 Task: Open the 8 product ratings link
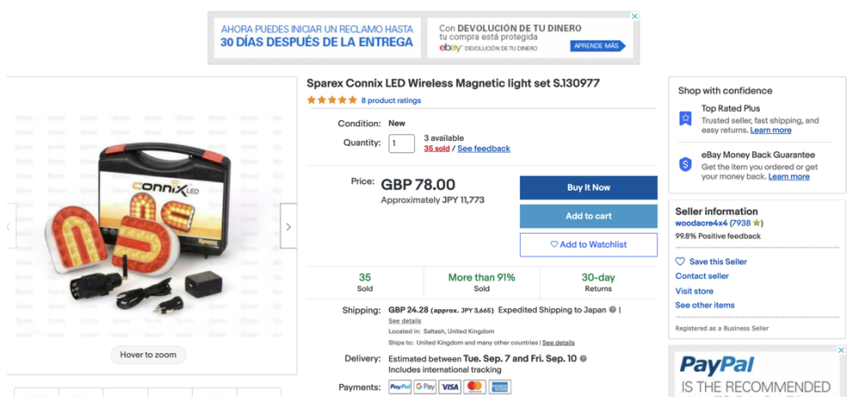(391, 100)
